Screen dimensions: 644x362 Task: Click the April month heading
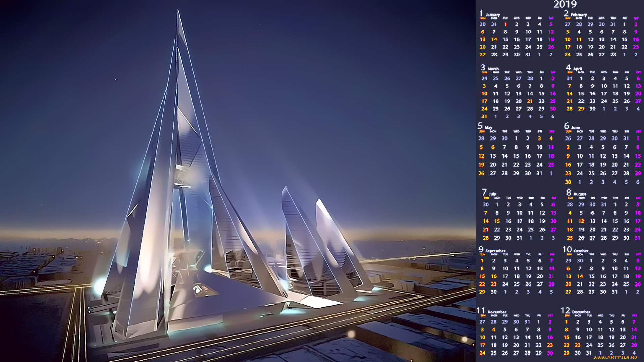tap(577, 69)
